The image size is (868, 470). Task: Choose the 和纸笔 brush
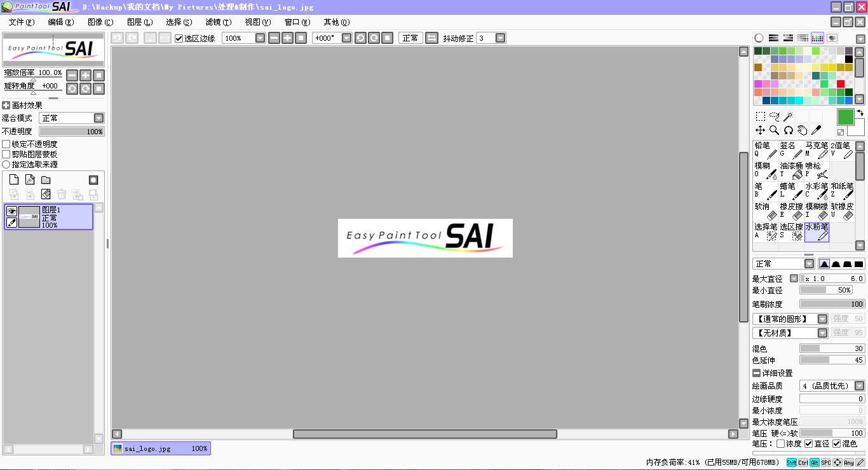(842, 191)
